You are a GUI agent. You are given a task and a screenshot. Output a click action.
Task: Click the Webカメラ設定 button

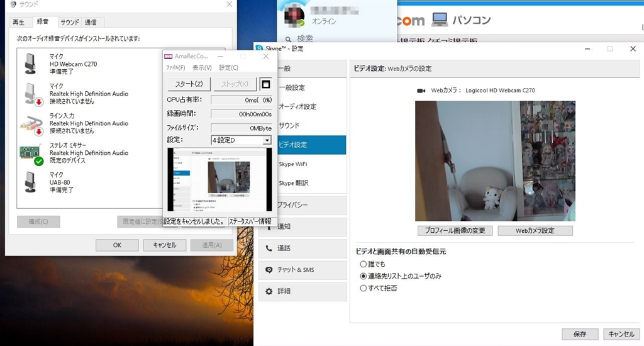coord(535,231)
